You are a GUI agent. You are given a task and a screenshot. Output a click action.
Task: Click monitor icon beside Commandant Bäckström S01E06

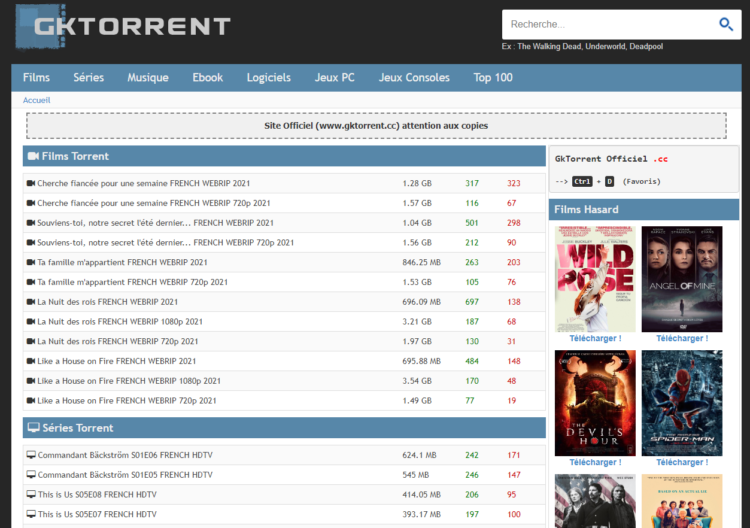point(31,455)
